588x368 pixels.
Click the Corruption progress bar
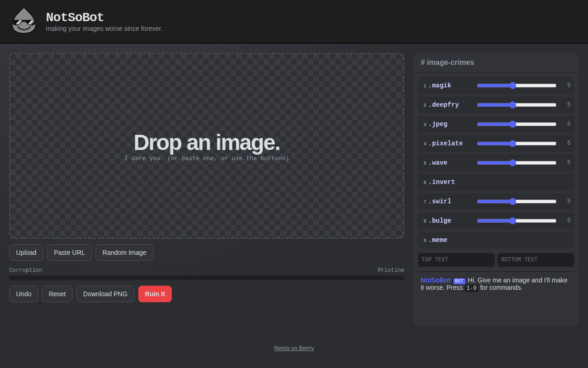207,278
